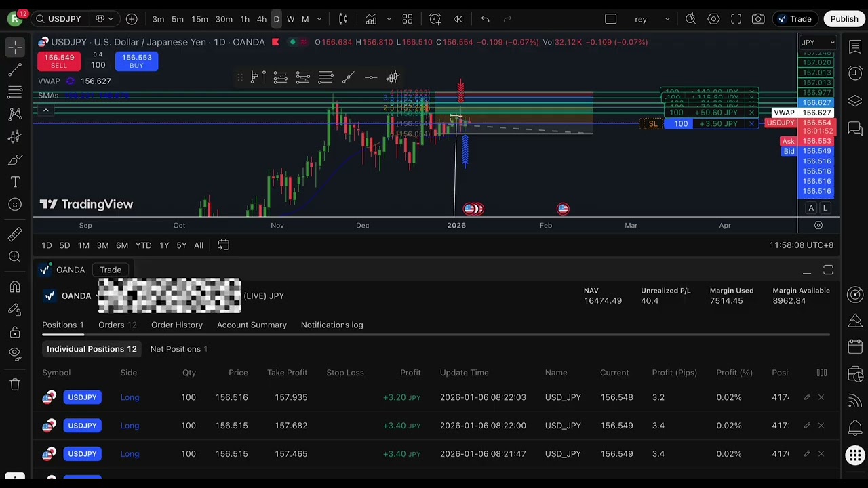Open the candlestick chart style selector

coord(343,19)
